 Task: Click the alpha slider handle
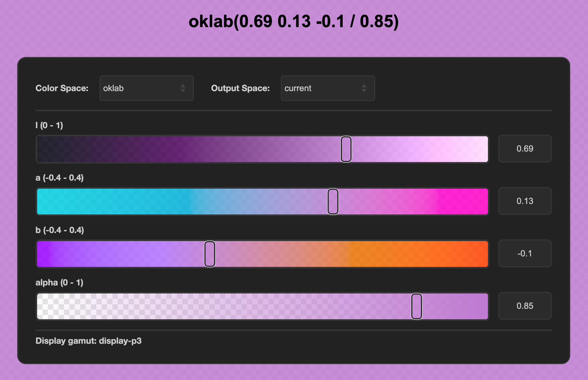[x=417, y=306]
